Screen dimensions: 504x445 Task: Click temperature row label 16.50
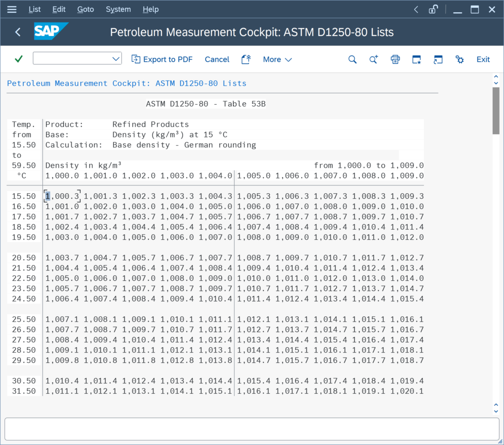tap(24, 207)
